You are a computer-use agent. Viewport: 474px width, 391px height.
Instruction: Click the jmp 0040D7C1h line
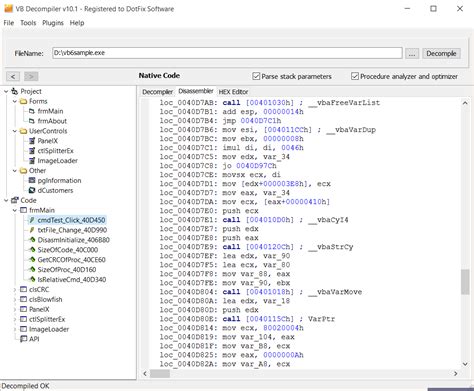[220, 121]
